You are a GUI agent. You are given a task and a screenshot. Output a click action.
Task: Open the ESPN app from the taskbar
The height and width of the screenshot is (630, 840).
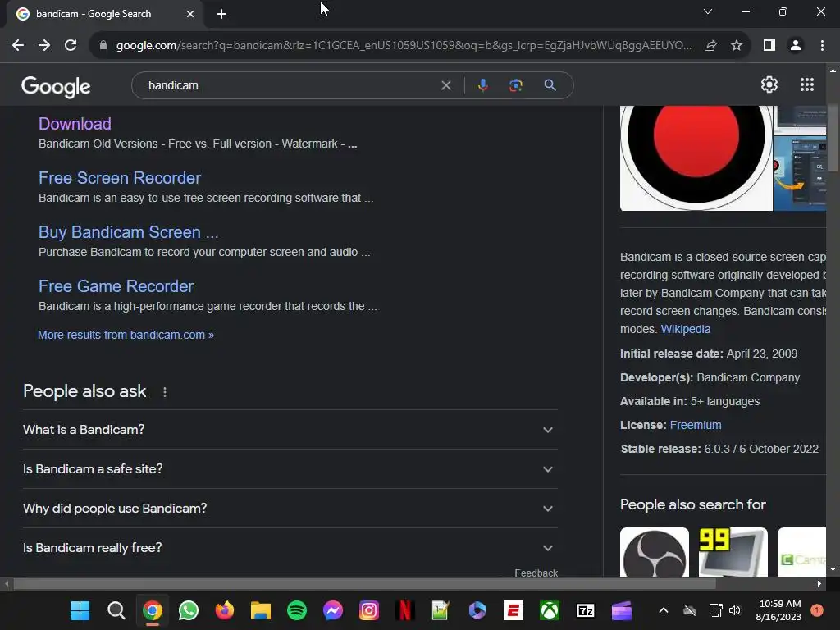pos(514,610)
